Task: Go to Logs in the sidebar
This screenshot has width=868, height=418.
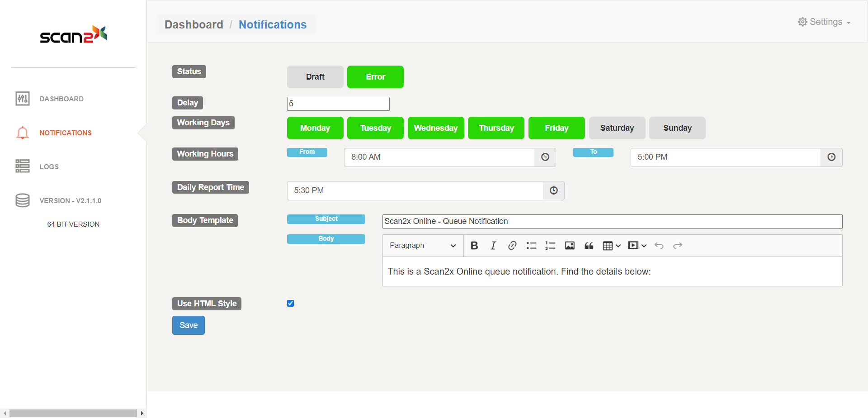Action: pos(49,166)
